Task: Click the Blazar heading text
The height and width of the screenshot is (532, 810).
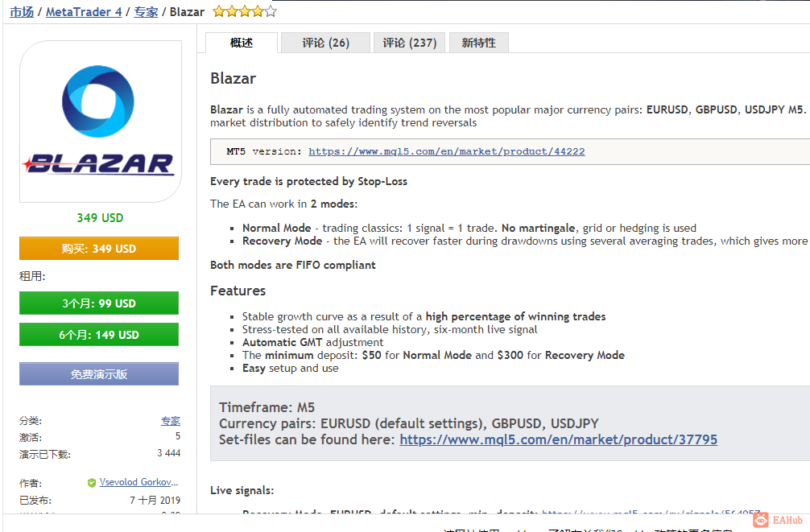Action: [233, 79]
